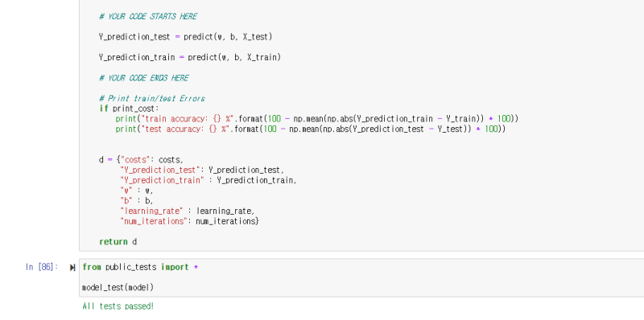Run cell In [86] with the run icon
Screen dimensions: 644x320
[x=72, y=268]
